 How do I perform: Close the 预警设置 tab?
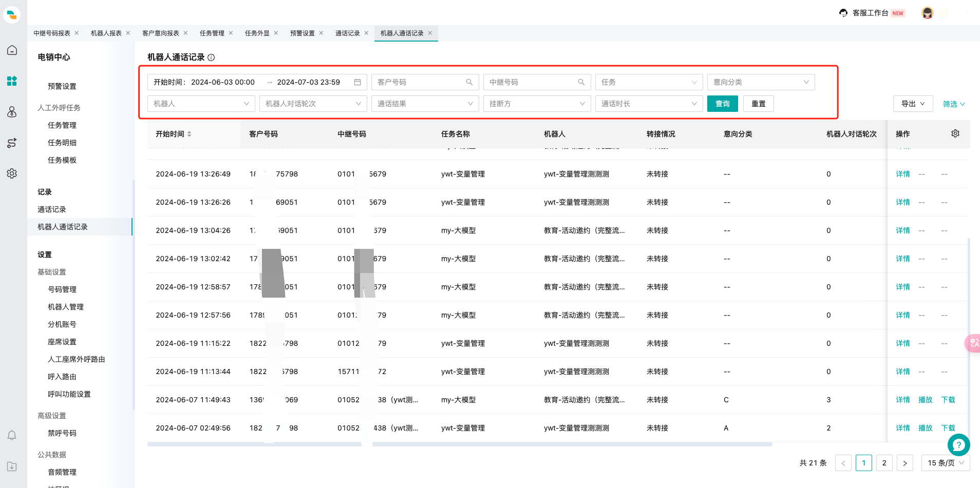pos(321,33)
